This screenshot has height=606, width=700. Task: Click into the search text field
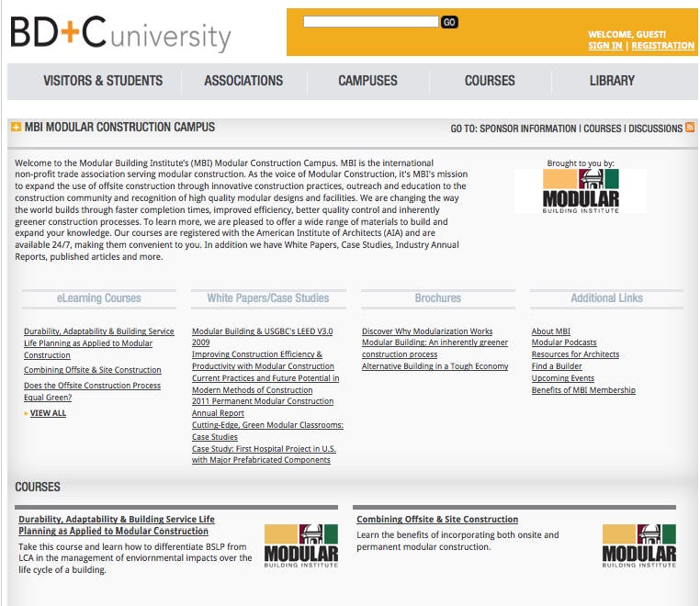pyautogui.click(x=370, y=22)
